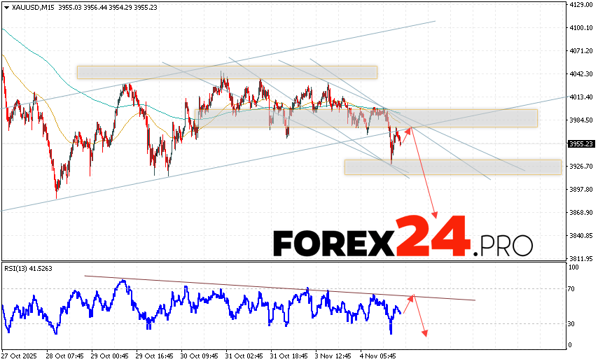
Task: Click the 4129.00 price axis label
Action: pos(581,5)
